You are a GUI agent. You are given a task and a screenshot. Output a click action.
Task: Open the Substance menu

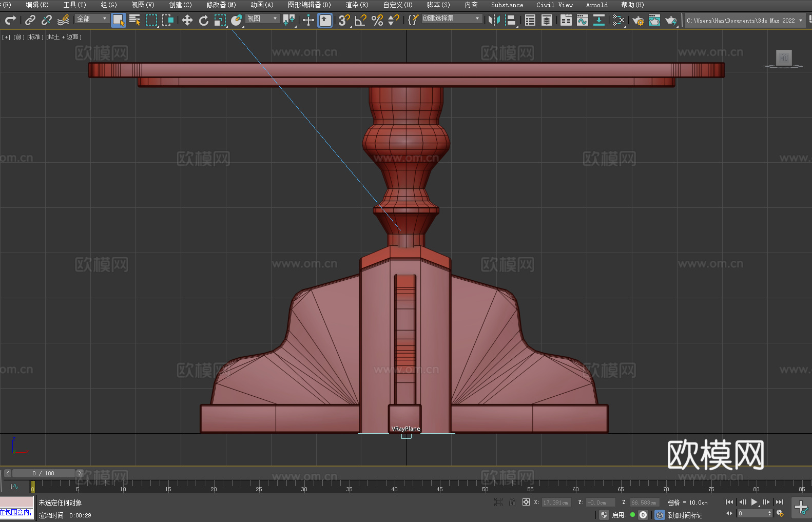pos(507,5)
